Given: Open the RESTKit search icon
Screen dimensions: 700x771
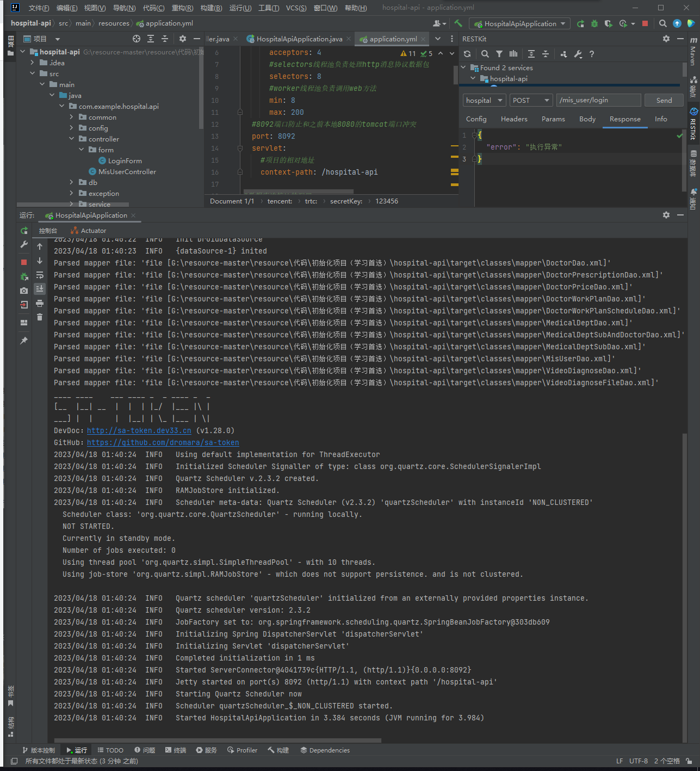Looking at the screenshot, I should [485, 54].
